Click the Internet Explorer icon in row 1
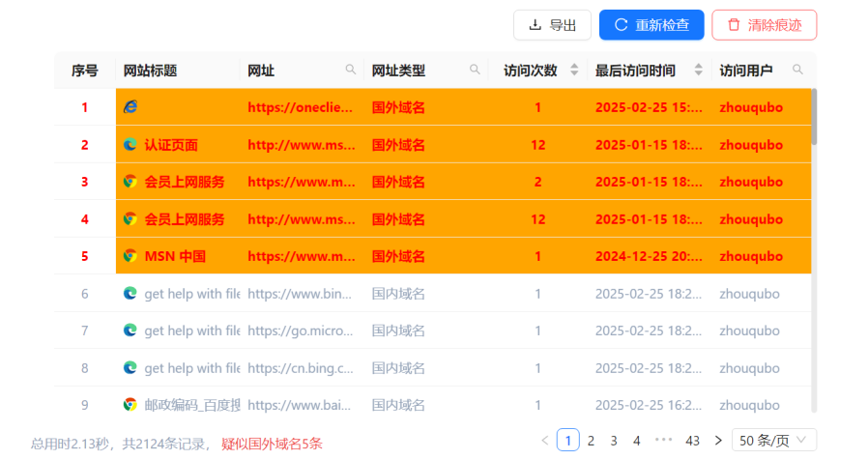The height and width of the screenshot is (460, 868). coord(130,107)
